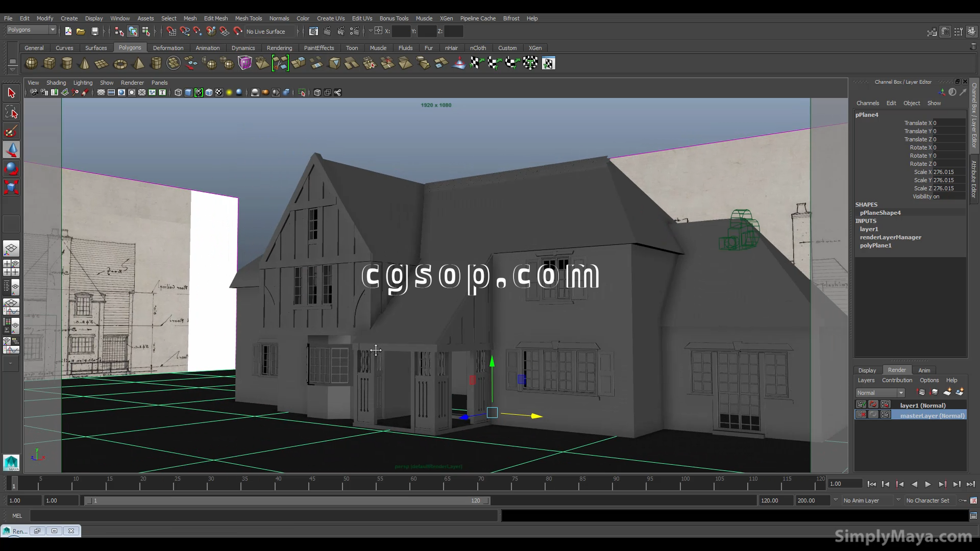Click the polygon torus shelf icon
The height and width of the screenshot is (551, 980).
120,64
